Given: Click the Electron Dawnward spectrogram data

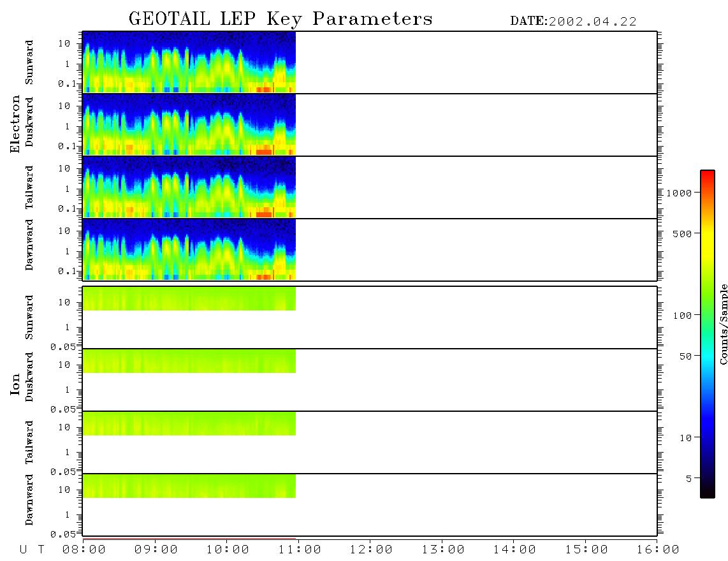Looking at the screenshot, I should (189, 249).
